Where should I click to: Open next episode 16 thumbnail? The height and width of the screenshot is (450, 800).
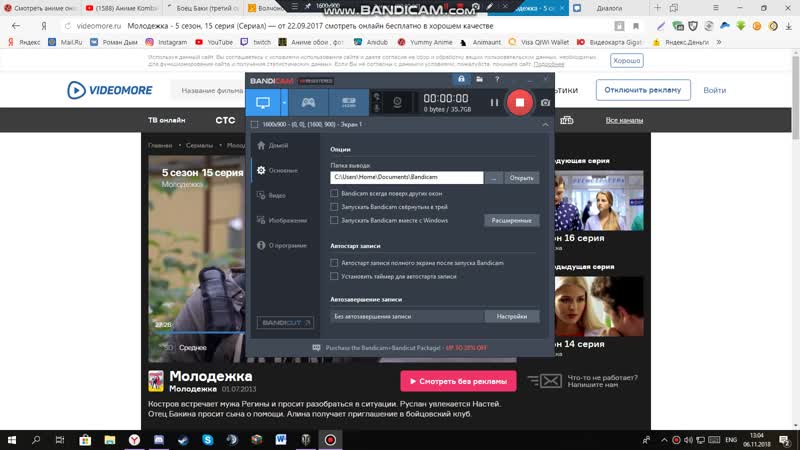[x=599, y=201]
